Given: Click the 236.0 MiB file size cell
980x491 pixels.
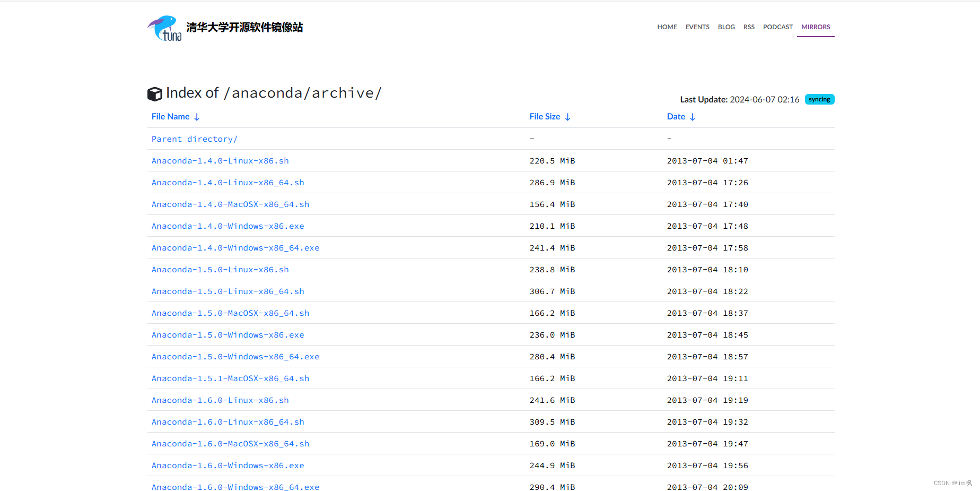Looking at the screenshot, I should [552, 335].
